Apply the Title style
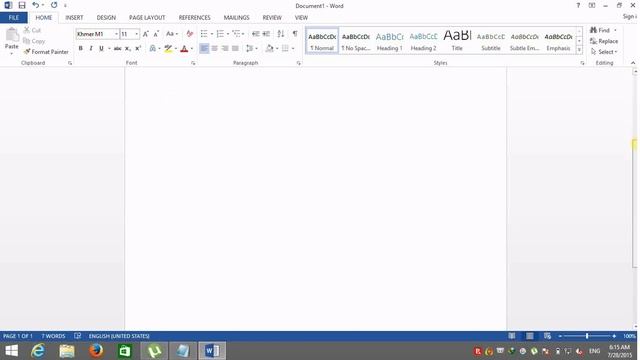 (457, 41)
